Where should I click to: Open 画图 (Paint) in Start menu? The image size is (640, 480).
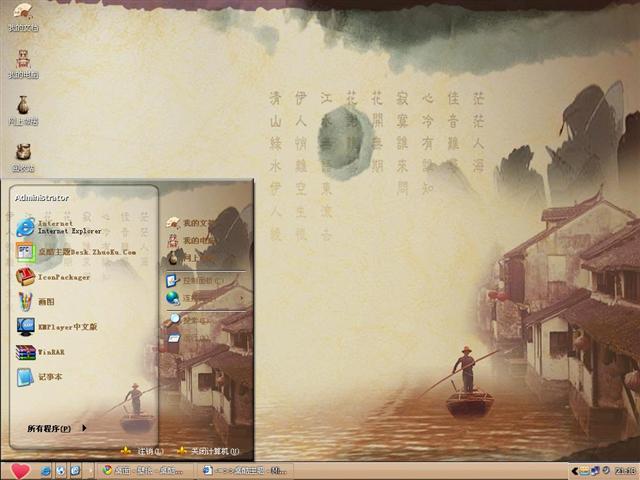(36, 302)
